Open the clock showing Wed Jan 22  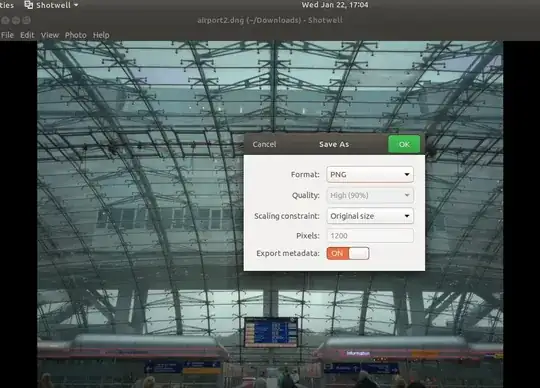[x=335, y=5]
